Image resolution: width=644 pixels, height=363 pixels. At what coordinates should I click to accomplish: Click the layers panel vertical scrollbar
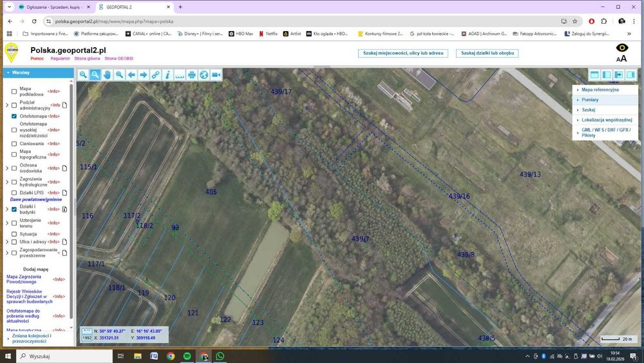[x=71, y=201]
